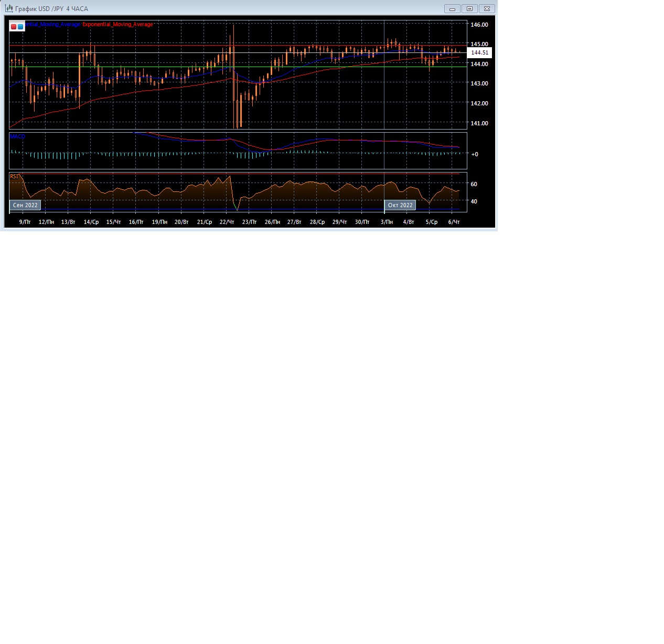Click the Окт 2022 month marker
Screen dimensions: 664x644
pos(400,205)
